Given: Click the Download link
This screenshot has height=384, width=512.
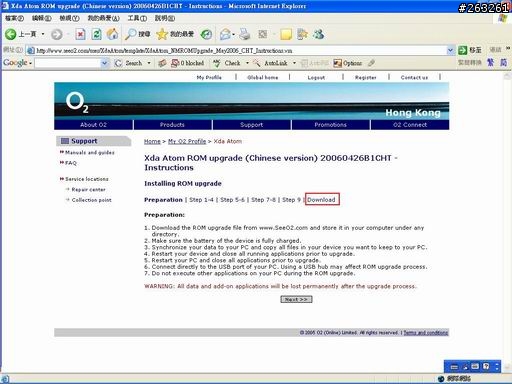Looking at the screenshot, I should (321, 200).
